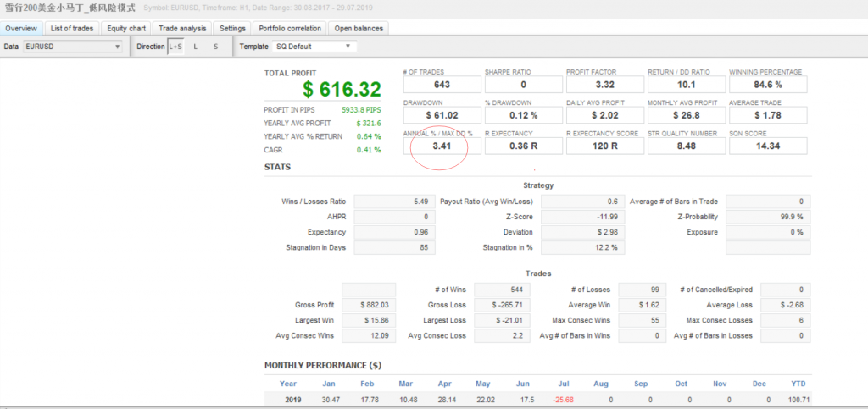
Task: Toggle direction to S (short only)
Action: coord(215,47)
